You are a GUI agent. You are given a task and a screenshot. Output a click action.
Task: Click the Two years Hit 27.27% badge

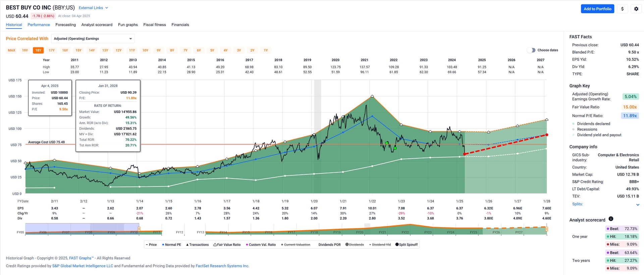point(622,261)
